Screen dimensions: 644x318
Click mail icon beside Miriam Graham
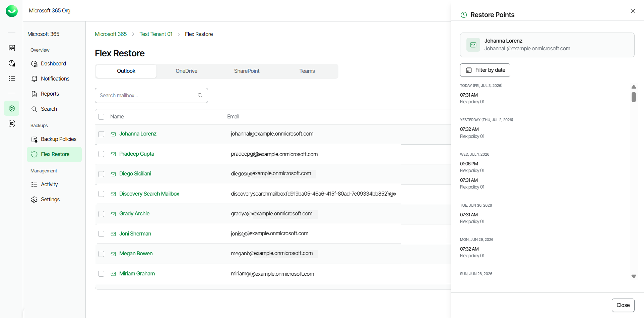tap(113, 274)
